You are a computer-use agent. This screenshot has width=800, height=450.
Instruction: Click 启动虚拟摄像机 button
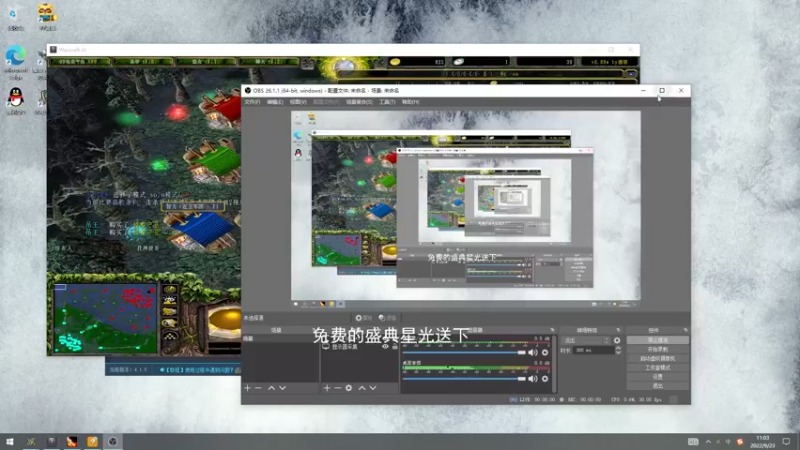tap(658, 358)
